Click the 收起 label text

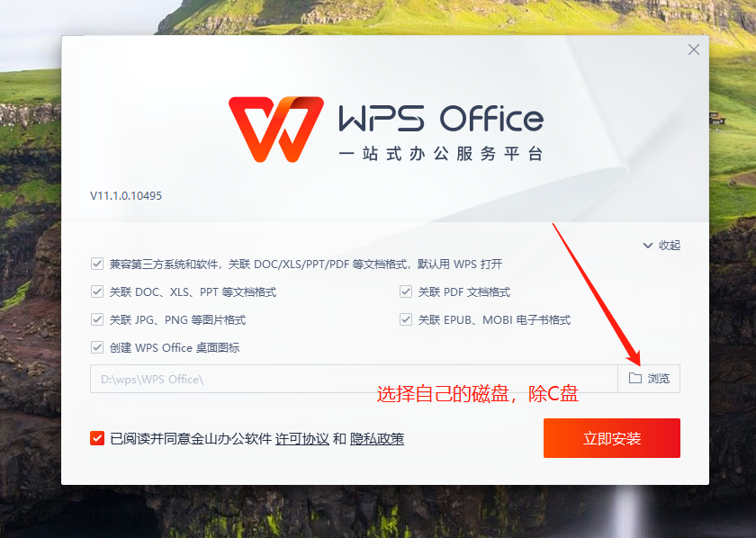670,246
